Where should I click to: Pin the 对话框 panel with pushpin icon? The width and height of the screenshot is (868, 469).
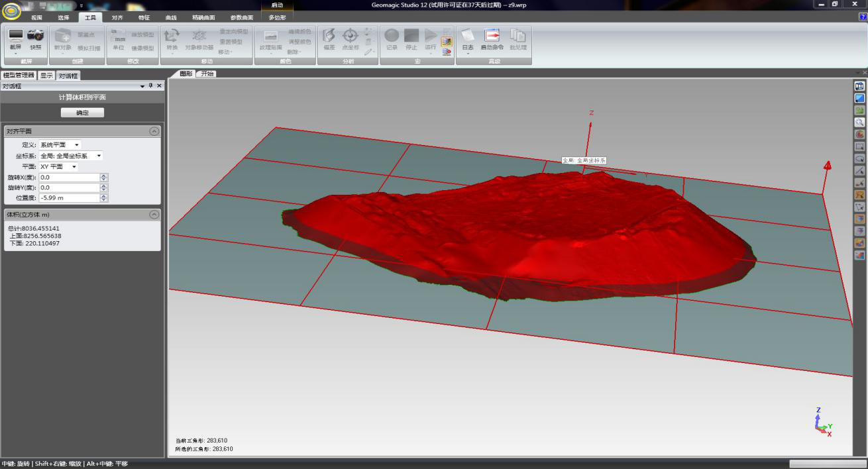click(150, 86)
